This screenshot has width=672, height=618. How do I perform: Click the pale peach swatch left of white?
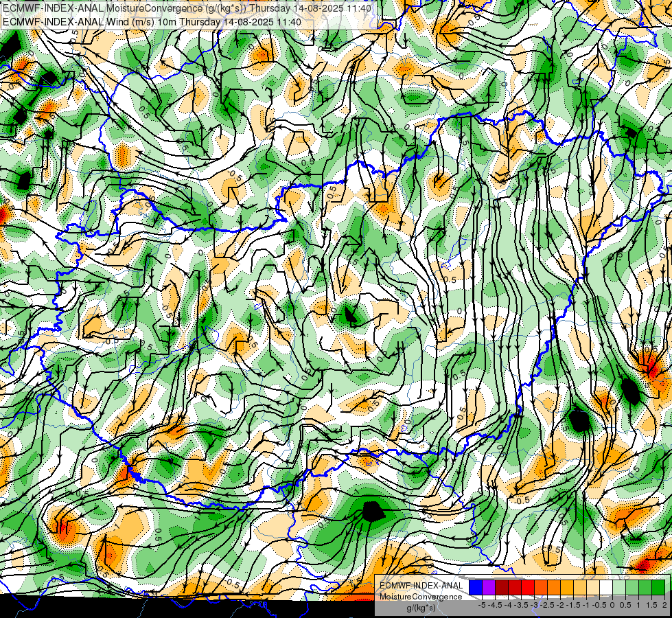point(593,587)
